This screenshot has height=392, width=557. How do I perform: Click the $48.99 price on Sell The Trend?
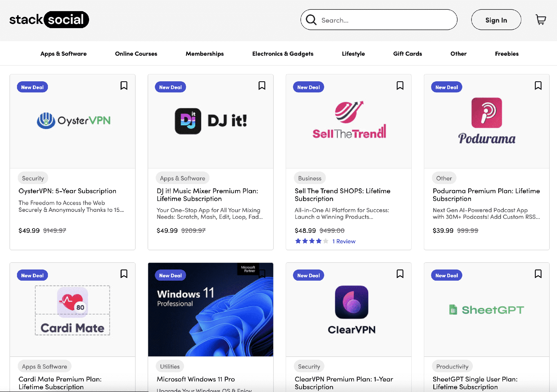(x=305, y=231)
